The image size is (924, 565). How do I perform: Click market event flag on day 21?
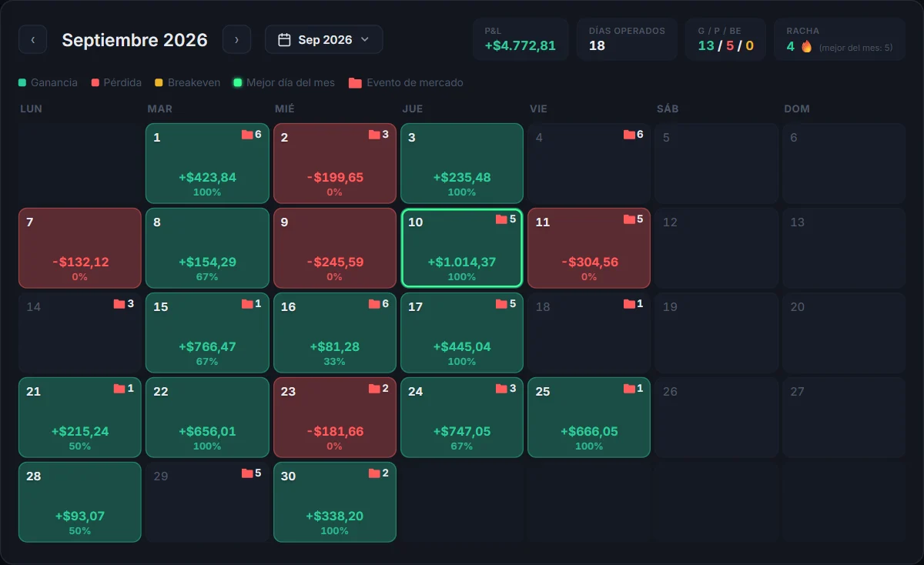pos(119,389)
